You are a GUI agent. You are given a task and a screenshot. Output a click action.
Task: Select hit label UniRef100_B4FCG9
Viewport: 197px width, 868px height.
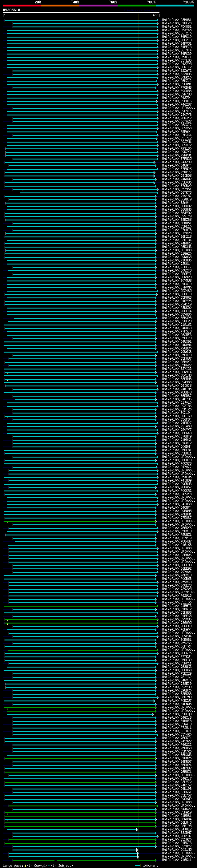point(176,54)
